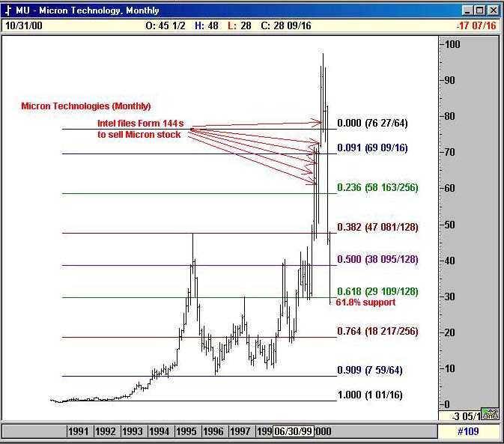Screen dimensions: 504x444
Task: Click the 10 price level on the axis
Action: point(449,368)
